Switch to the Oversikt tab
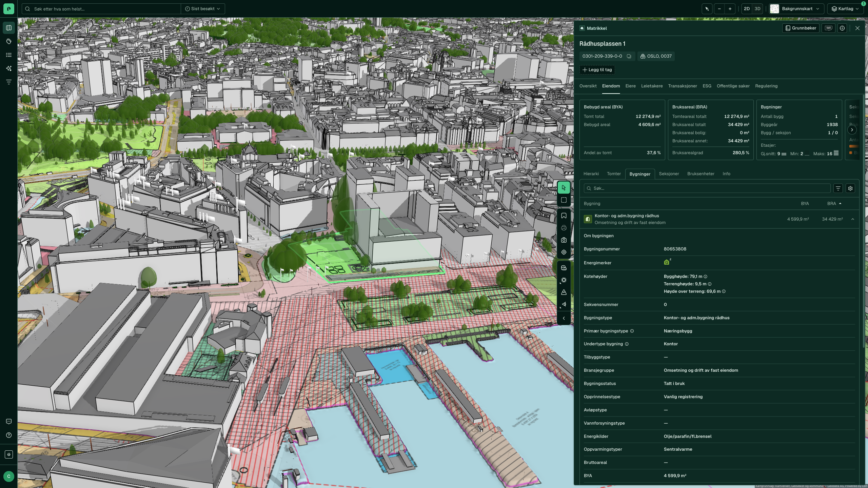 coord(588,86)
